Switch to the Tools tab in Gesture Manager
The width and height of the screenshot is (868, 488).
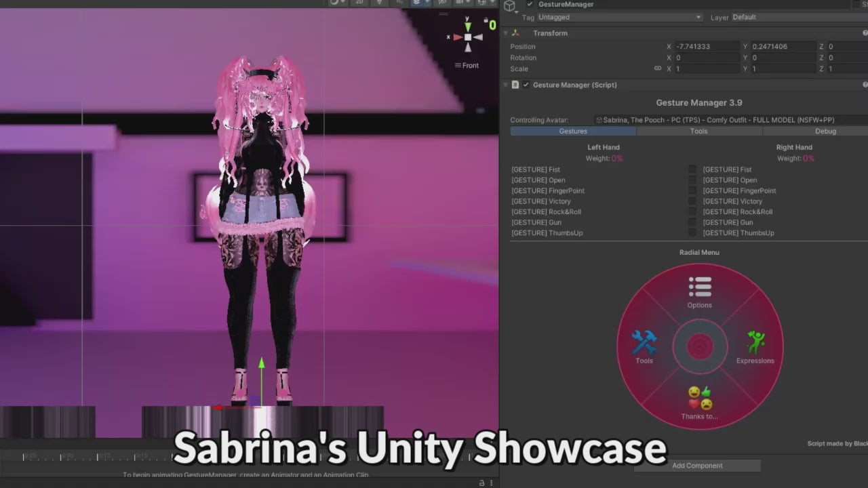coord(698,131)
